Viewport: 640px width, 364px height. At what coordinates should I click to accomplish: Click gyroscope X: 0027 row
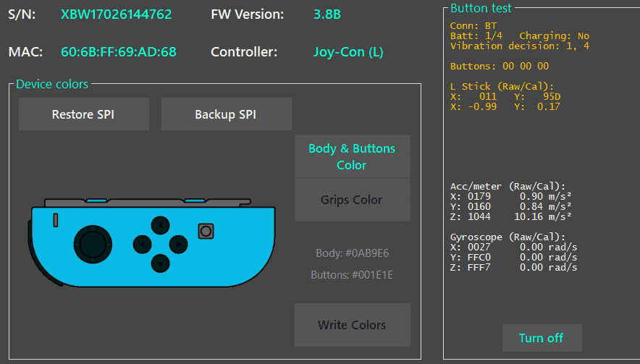tap(513, 247)
